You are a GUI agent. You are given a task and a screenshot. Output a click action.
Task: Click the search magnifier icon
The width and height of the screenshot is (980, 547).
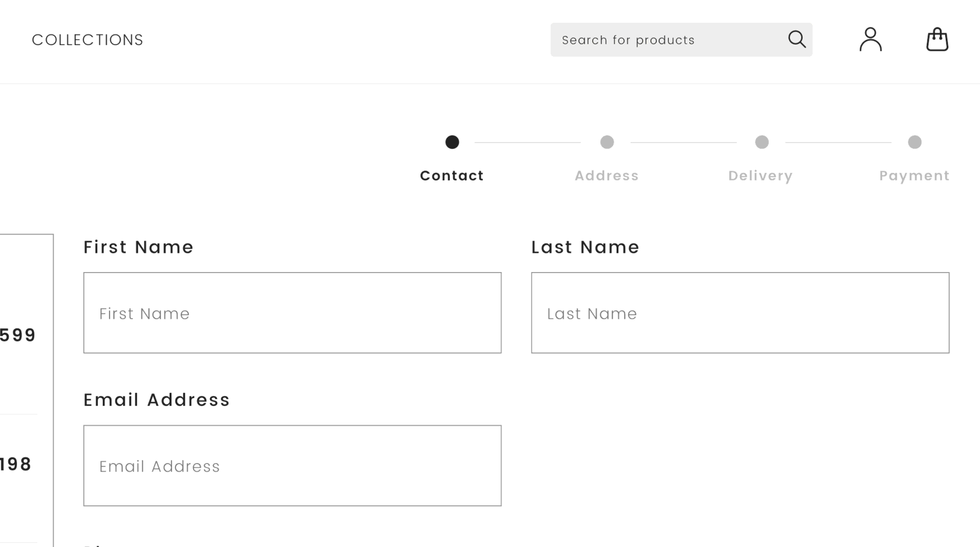point(797,40)
